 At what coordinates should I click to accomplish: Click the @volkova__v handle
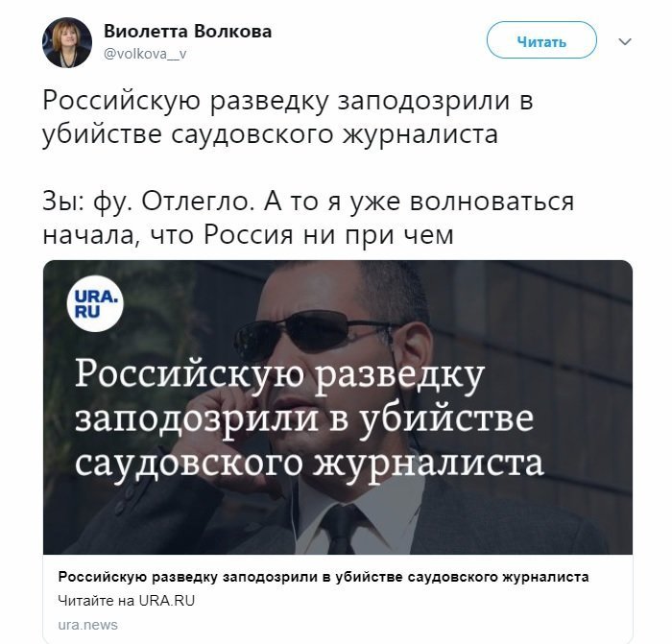coord(145,54)
